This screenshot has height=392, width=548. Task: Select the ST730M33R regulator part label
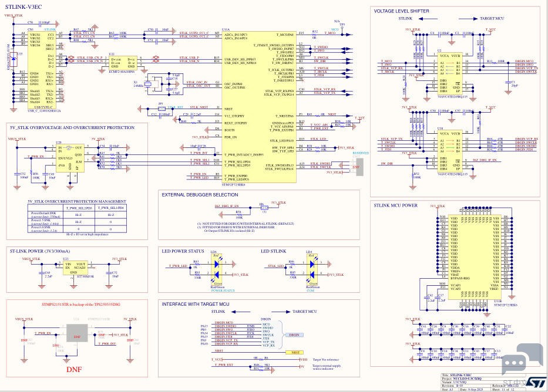click(85, 276)
